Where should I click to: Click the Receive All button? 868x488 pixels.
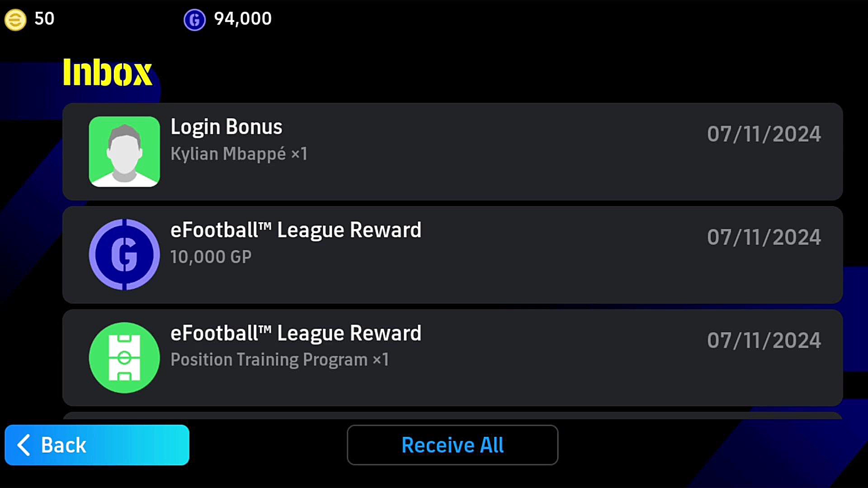tap(453, 445)
